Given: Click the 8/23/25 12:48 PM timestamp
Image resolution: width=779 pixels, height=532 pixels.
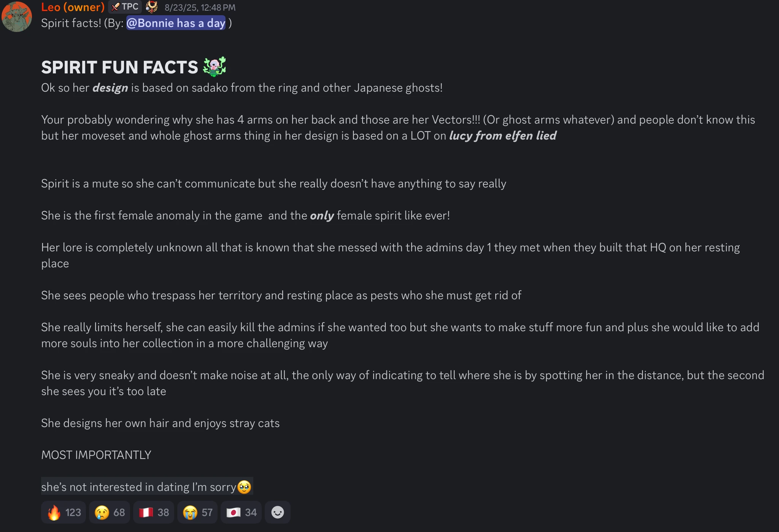Looking at the screenshot, I should pos(200,8).
